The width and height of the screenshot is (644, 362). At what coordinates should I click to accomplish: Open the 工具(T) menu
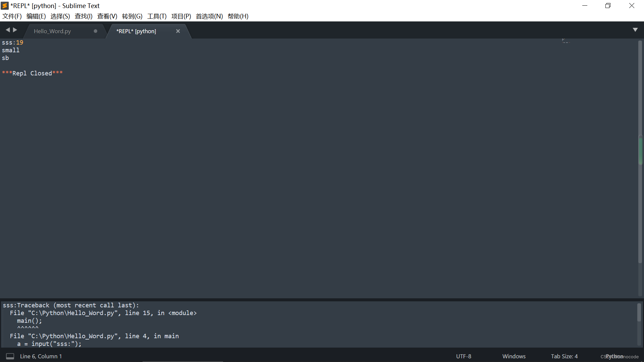point(157,16)
